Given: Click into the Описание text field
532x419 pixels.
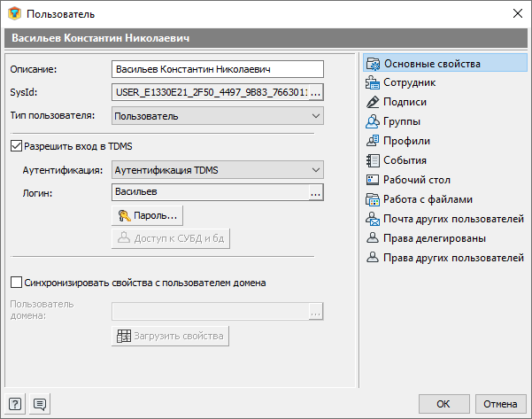Looking at the screenshot, I should 218,69.
